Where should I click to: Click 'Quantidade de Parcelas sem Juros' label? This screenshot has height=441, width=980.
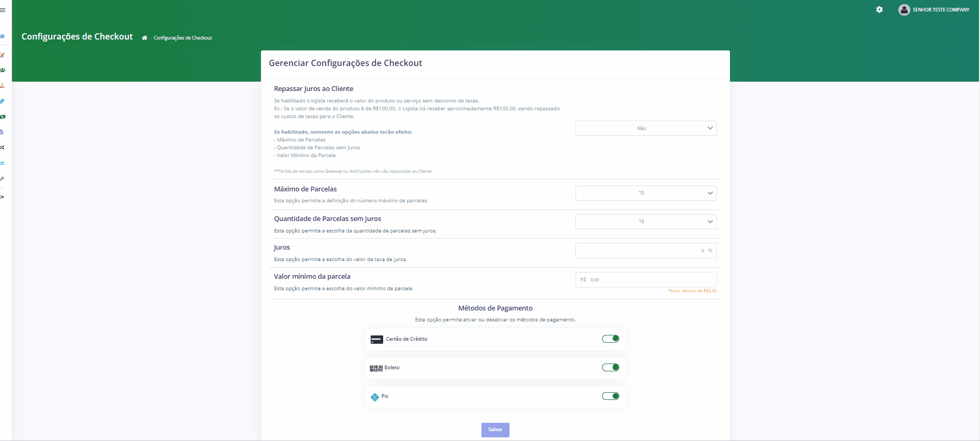tap(328, 219)
